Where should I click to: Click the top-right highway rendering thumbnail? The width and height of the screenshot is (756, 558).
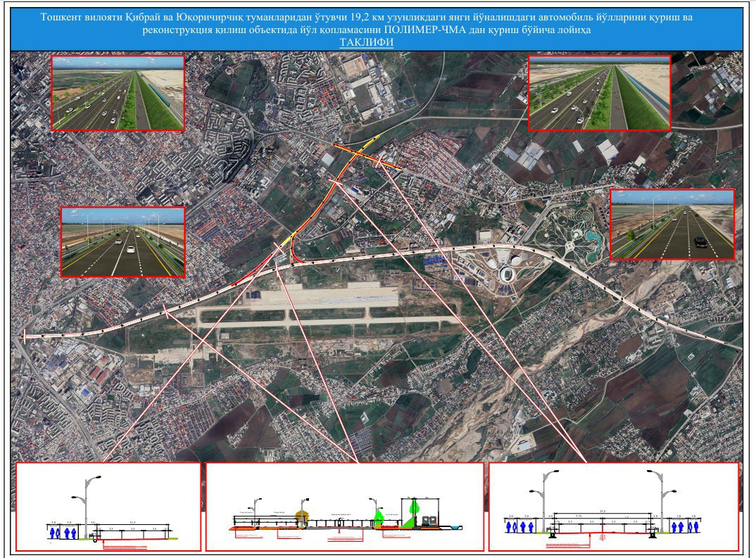tap(599, 94)
